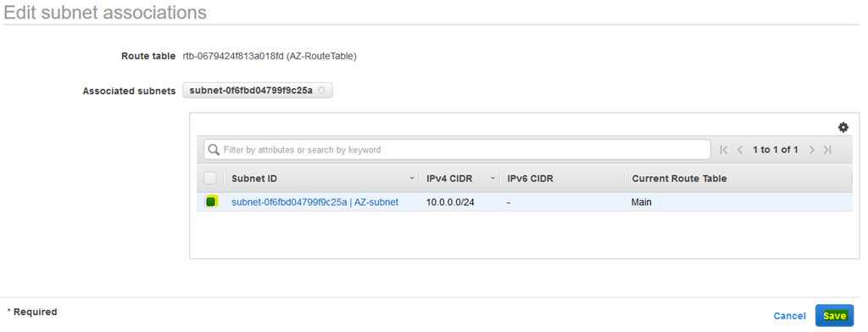
Task: Sort by Subnet ID column header
Action: 254,179
